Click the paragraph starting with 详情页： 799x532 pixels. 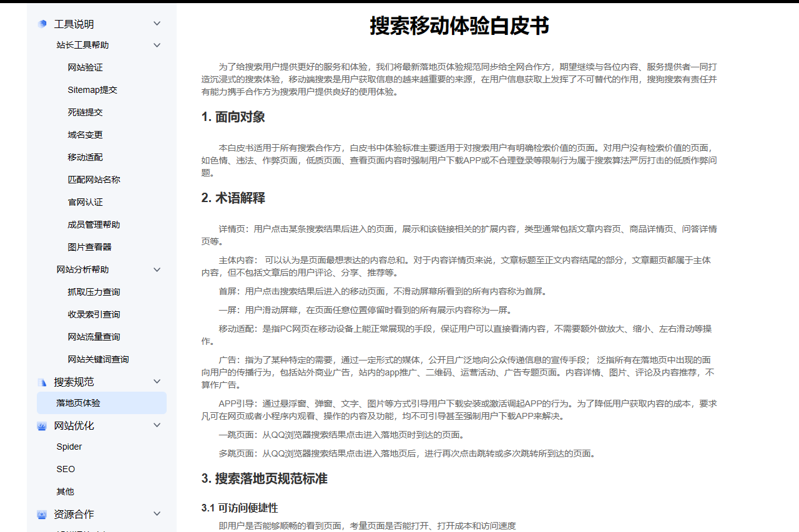pyautogui.click(x=459, y=235)
